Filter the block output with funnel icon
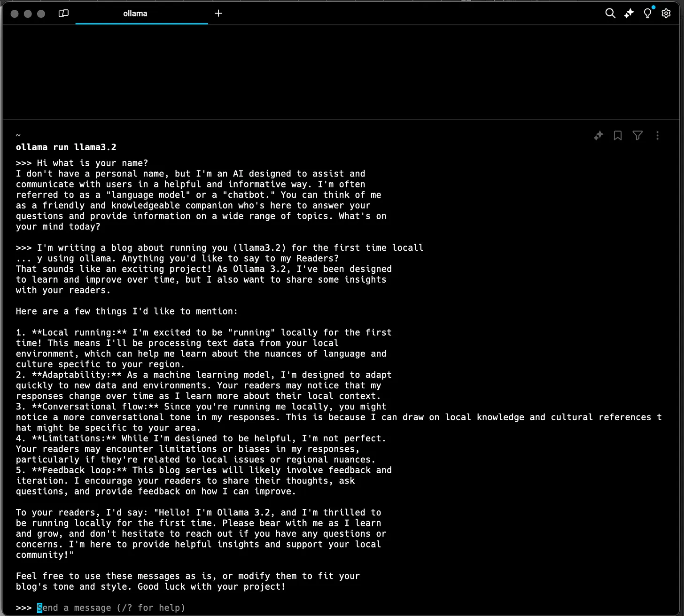 637,136
